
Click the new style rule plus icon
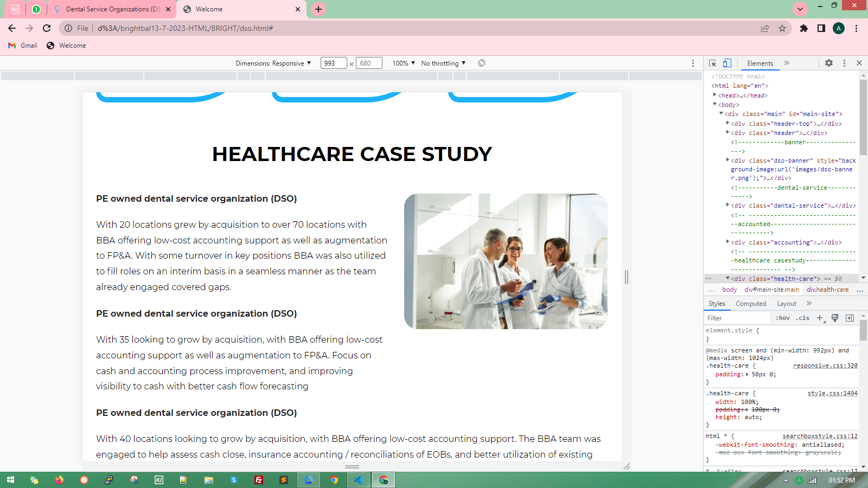pos(820,318)
